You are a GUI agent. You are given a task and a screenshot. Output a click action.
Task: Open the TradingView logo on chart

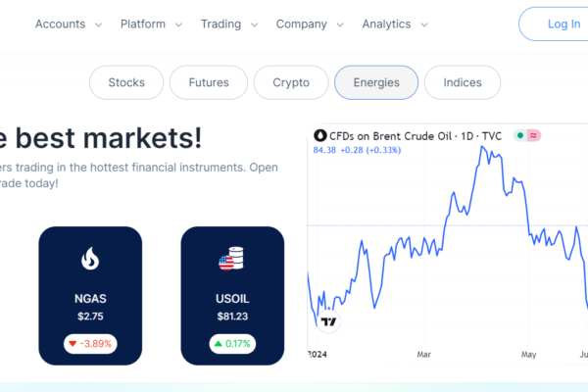(x=328, y=321)
